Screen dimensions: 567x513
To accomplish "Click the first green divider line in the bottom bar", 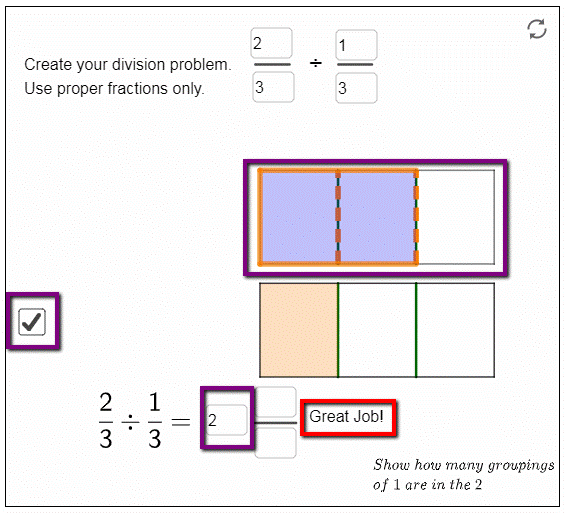I will point(338,330).
